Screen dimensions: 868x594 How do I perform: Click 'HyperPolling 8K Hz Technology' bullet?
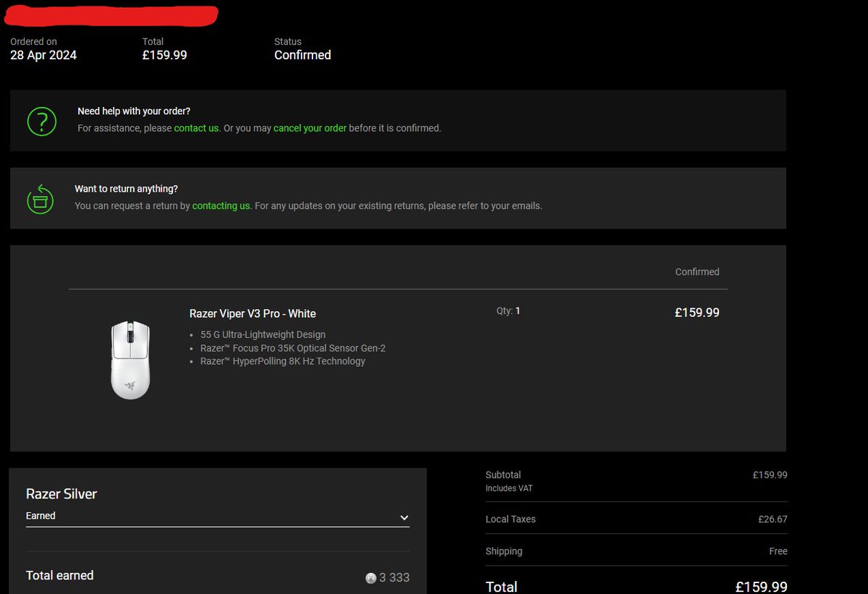(x=283, y=361)
